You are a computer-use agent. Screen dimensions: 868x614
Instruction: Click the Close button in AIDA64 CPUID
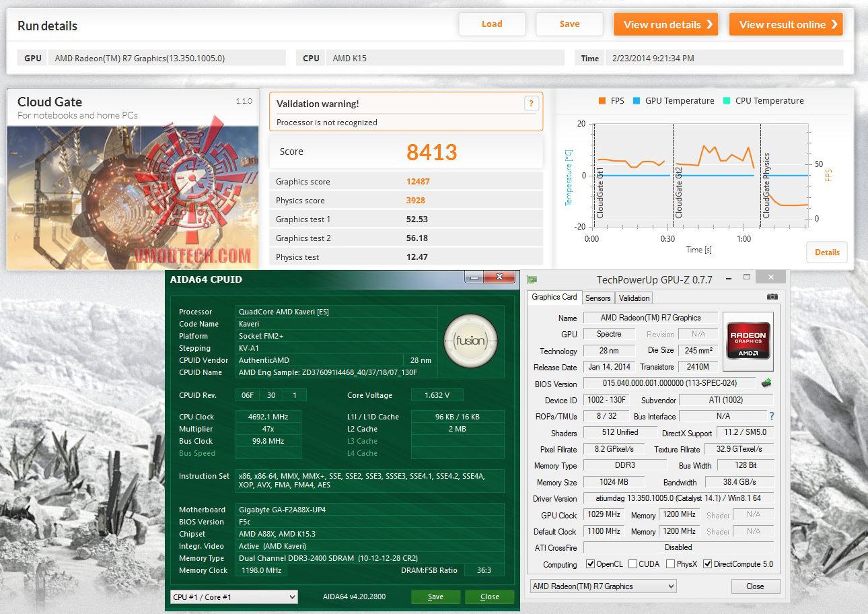490,596
